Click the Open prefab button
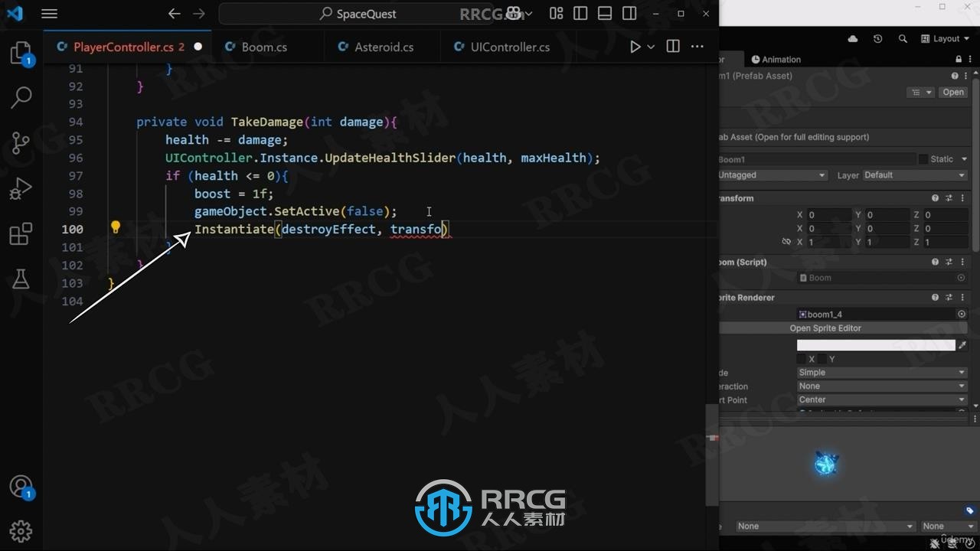The width and height of the screenshot is (980, 551). (953, 93)
